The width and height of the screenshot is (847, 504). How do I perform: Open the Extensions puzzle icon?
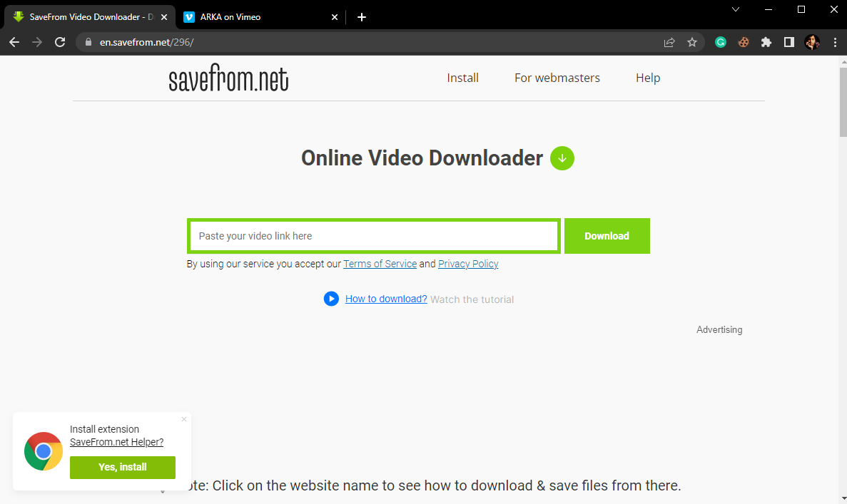pos(766,42)
